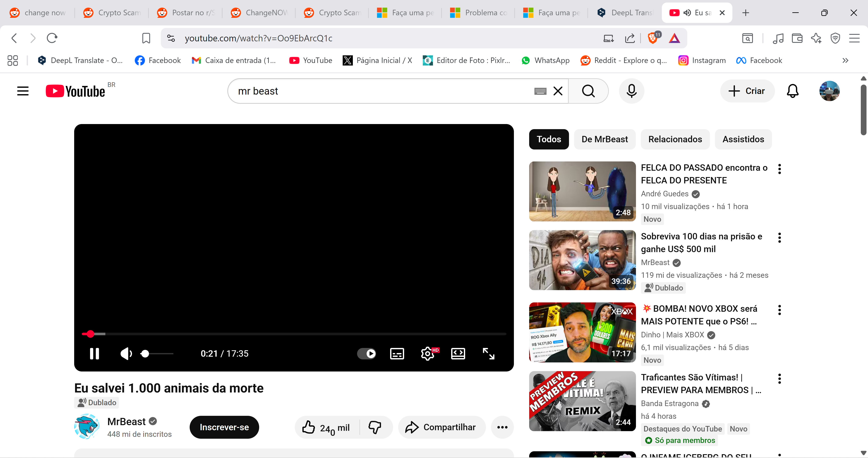Open Sobreviva 100 dias video title

click(701, 243)
